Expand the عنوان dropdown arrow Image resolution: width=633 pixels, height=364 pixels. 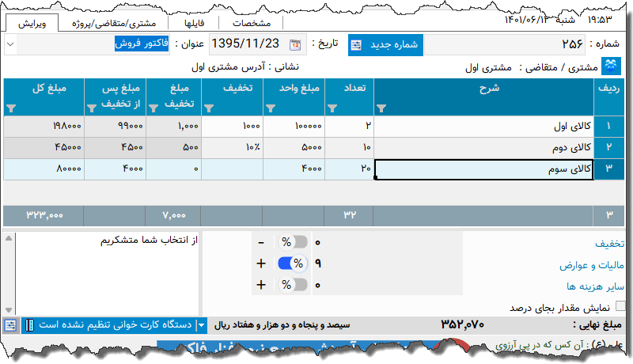click(10, 44)
